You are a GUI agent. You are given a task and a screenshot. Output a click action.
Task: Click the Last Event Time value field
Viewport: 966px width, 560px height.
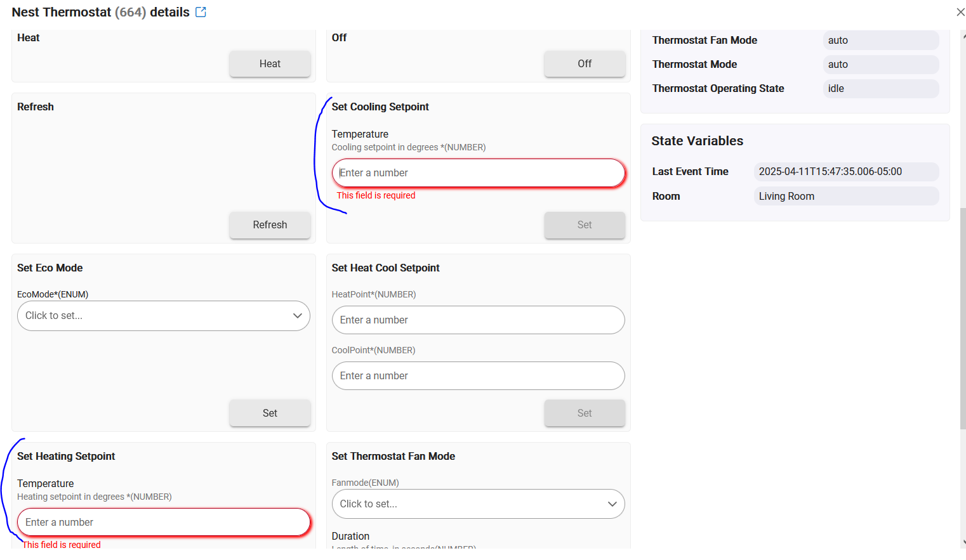[x=846, y=172]
